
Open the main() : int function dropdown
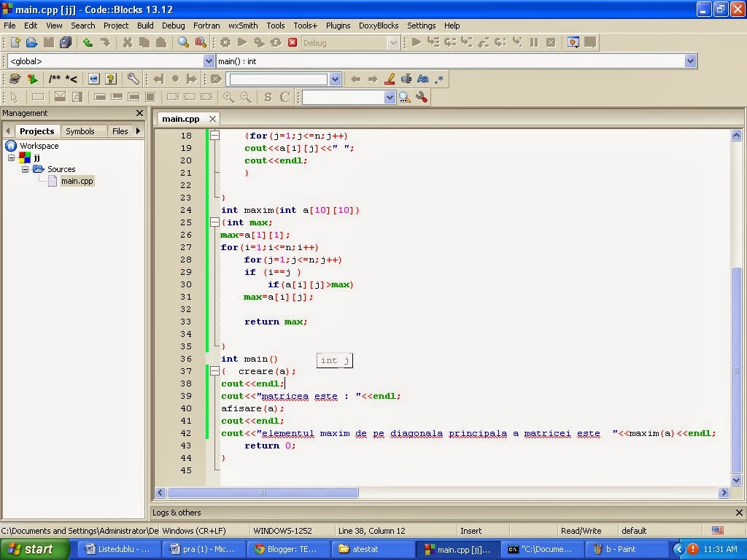tap(690, 61)
